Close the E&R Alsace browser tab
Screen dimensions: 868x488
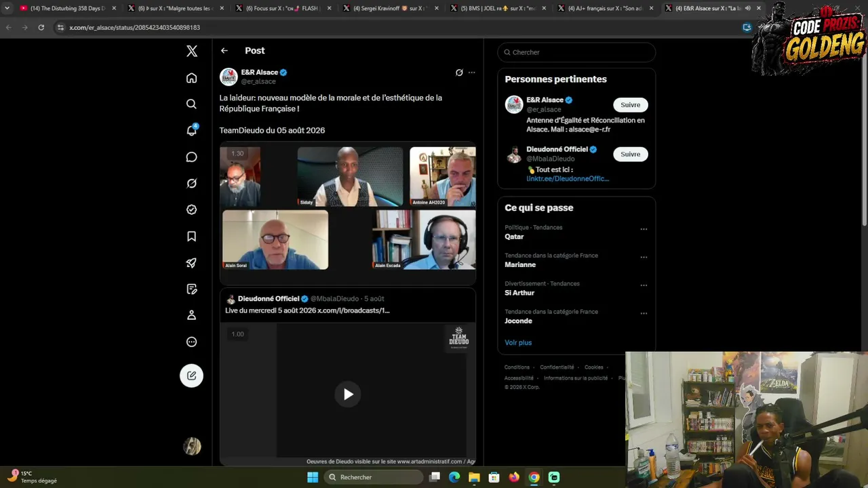pos(759,8)
